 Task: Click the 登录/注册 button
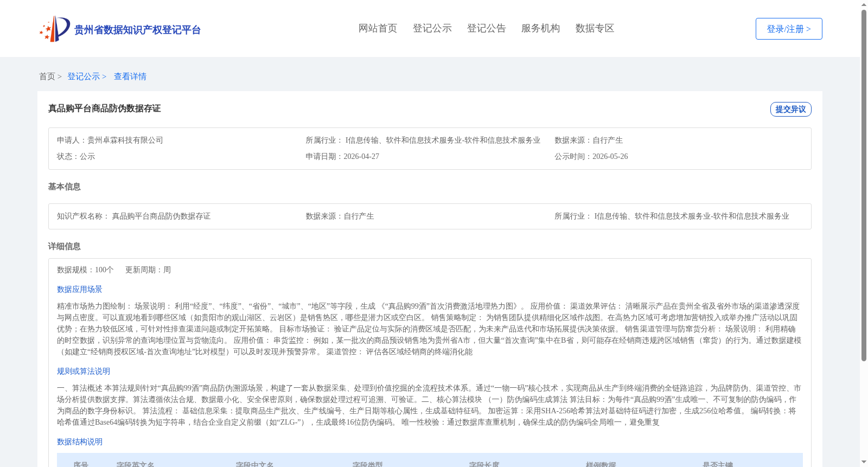point(789,29)
